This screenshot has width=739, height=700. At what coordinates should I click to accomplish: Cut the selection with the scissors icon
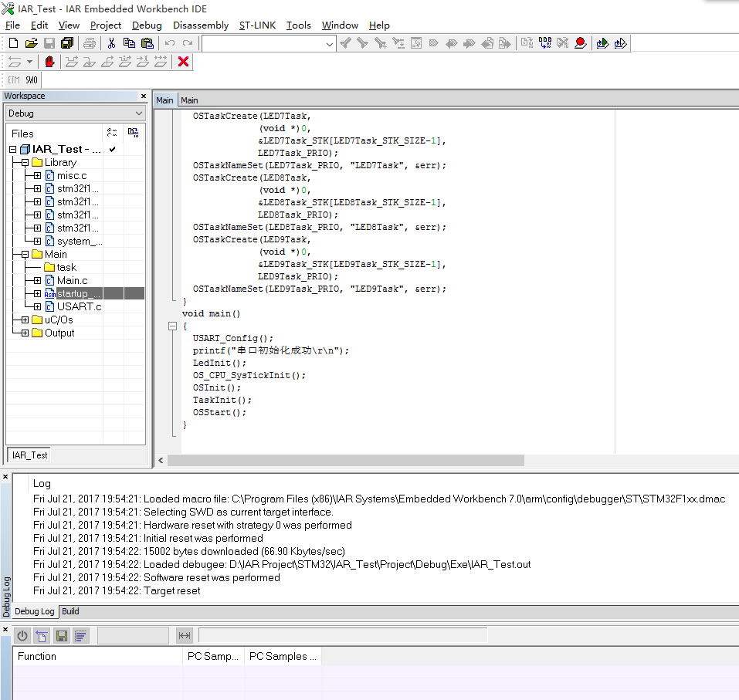[x=111, y=43]
